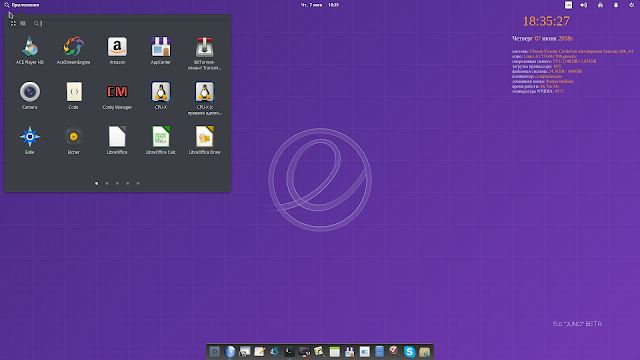Viewport: 640px width, 360px height.
Task: Open the sound volume indicator
Action: (584, 5)
